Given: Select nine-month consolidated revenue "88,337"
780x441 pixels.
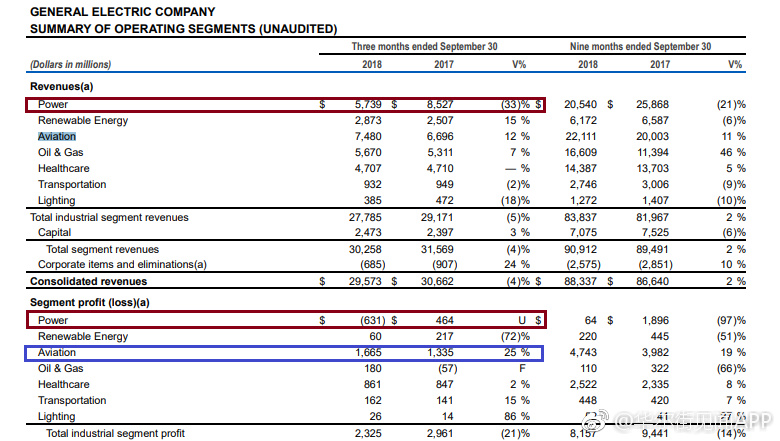Looking at the screenshot, I should click(x=581, y=281).
